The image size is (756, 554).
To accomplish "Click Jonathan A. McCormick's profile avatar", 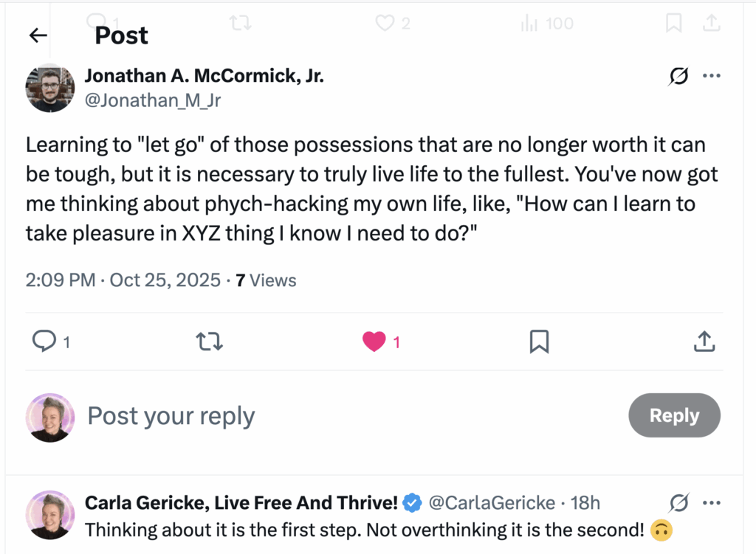I will pyautogui.click(x=50, y=88).
